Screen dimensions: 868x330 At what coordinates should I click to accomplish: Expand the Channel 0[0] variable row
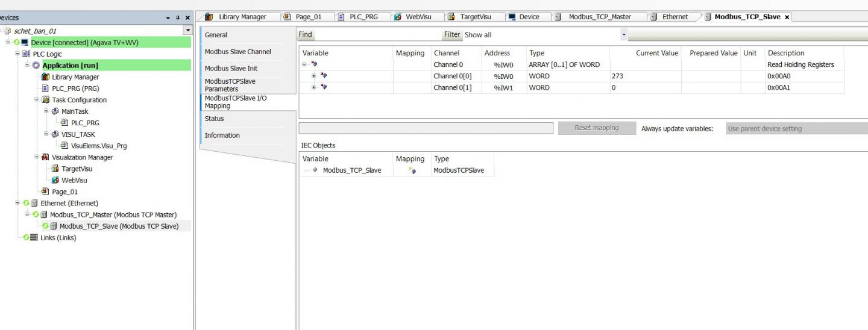[x=313, y=76]
